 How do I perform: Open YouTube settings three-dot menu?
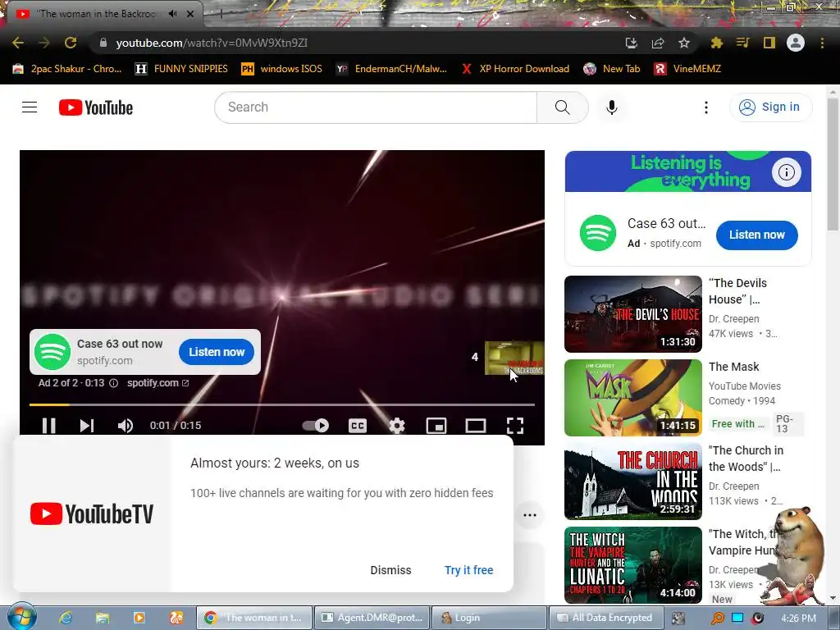click(x=706, y=107)
